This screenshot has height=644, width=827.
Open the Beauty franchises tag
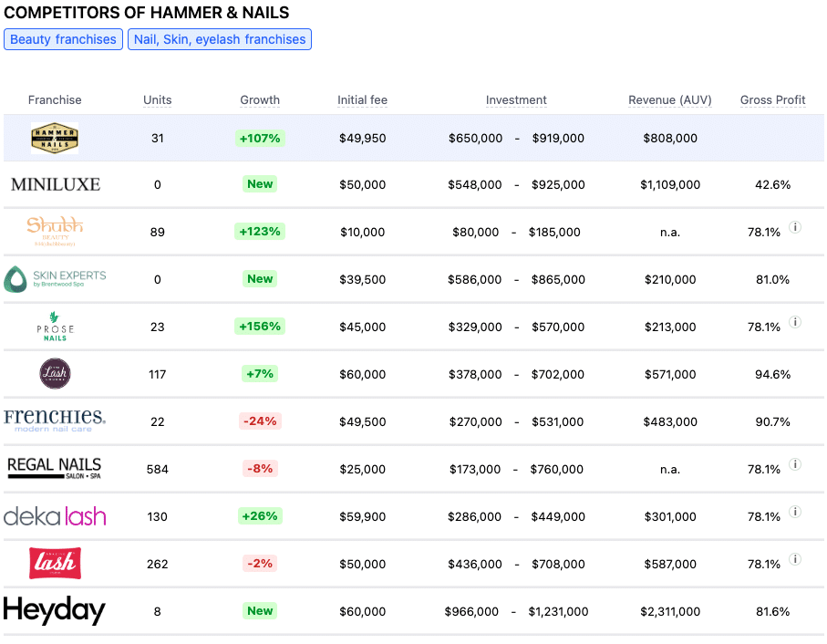pos(63,39)
